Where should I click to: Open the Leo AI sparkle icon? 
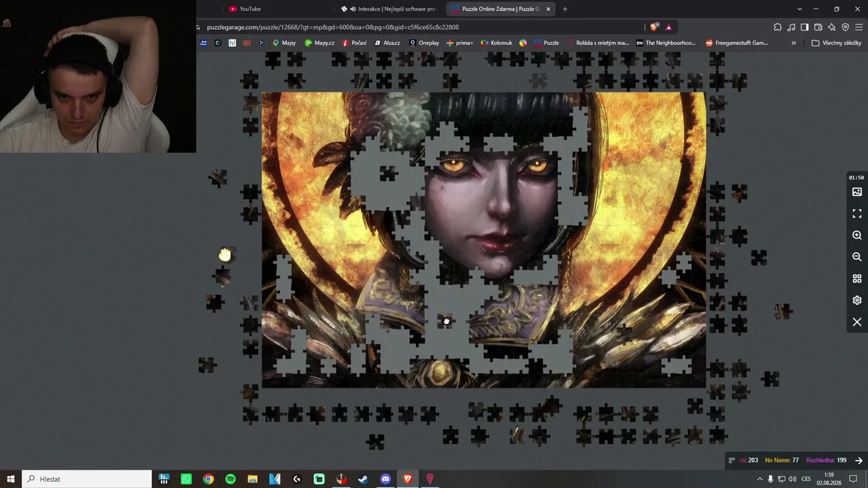831,27
